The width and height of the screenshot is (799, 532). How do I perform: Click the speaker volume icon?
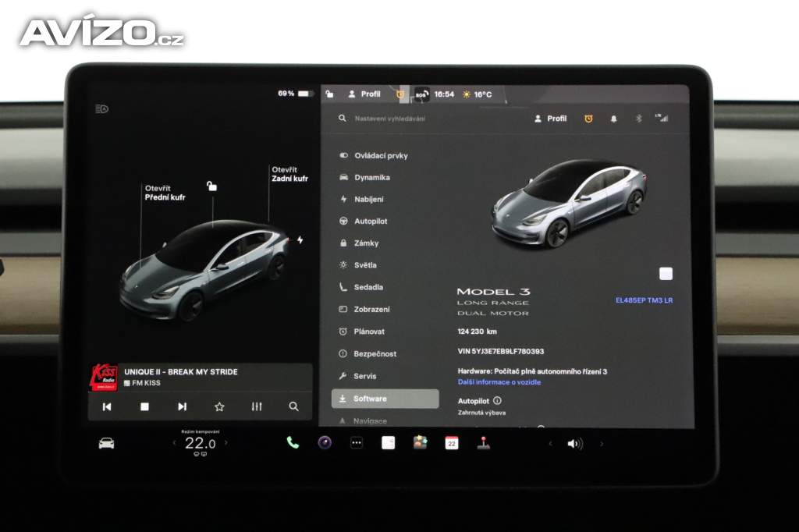pos(575,444)
